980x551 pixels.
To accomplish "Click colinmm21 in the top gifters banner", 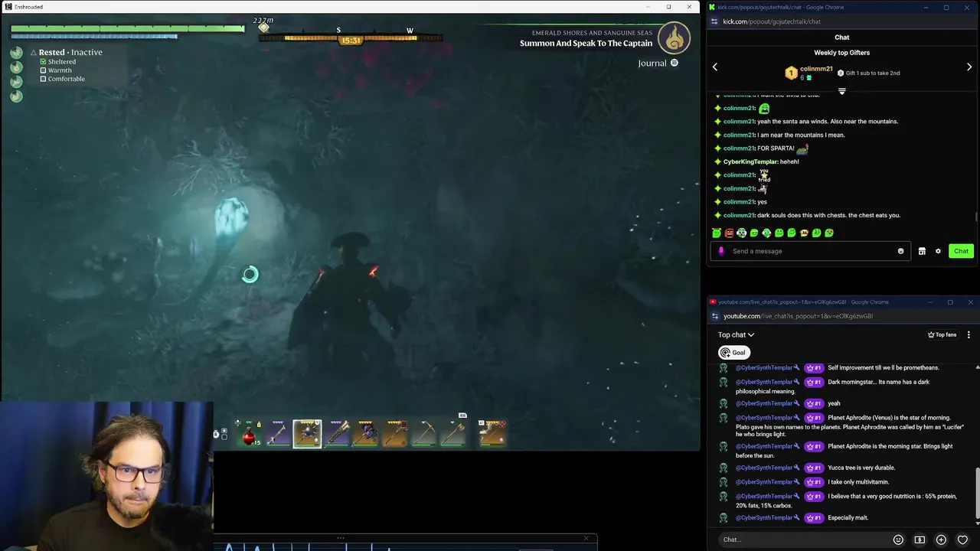I will point(816,69).
